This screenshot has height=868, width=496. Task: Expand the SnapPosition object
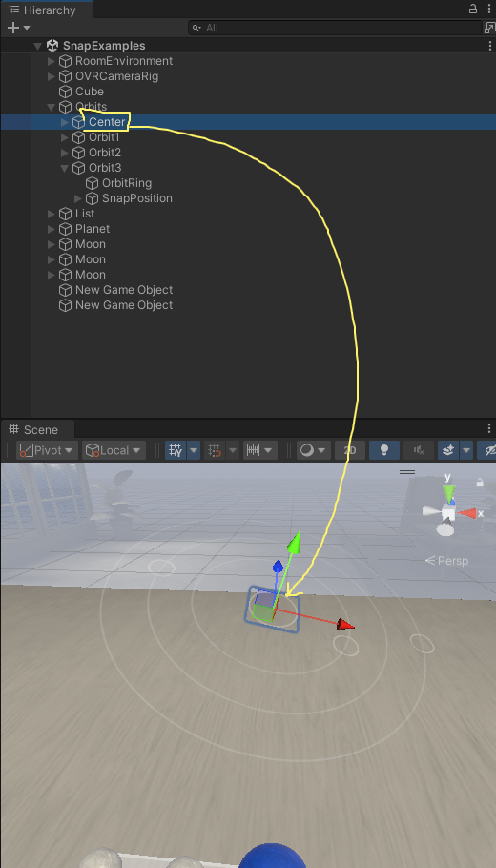click(x=78, y=198)
